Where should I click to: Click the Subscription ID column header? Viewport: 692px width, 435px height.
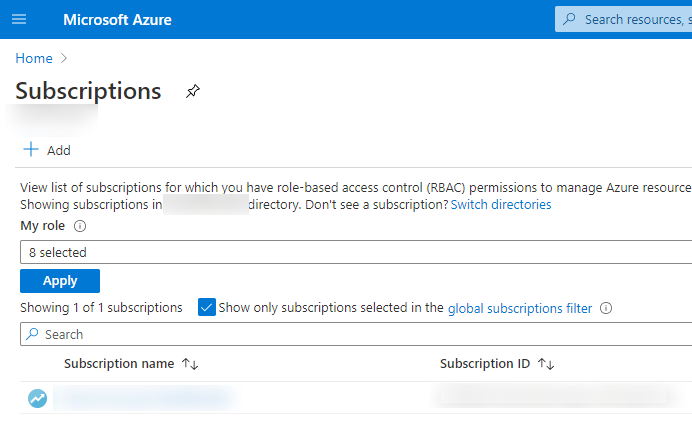tap(485, 364)
